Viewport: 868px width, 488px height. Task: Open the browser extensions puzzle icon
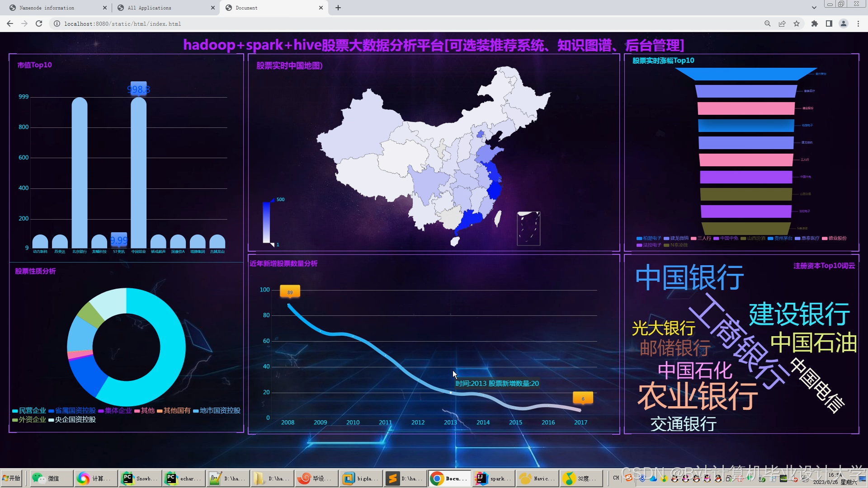815,23
